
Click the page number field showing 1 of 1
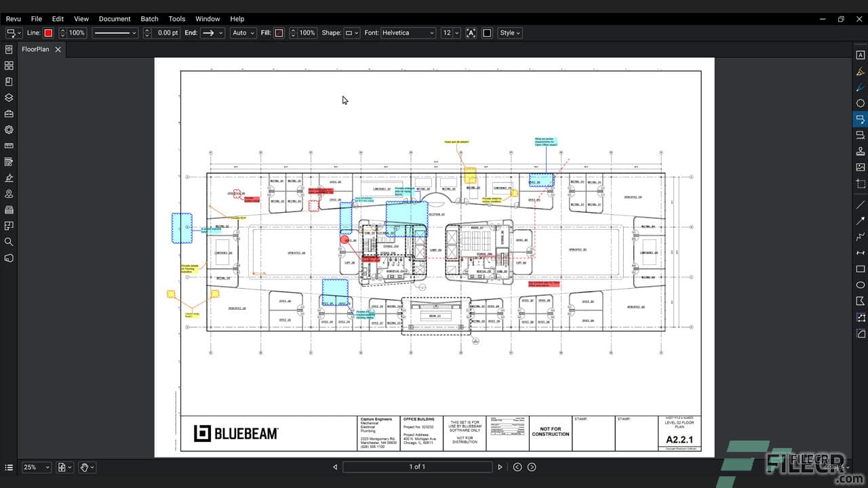point(417,466)
